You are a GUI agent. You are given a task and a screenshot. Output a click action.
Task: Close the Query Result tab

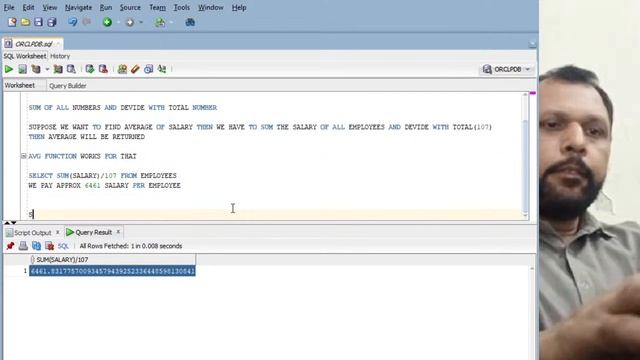[x=118, y=232]
